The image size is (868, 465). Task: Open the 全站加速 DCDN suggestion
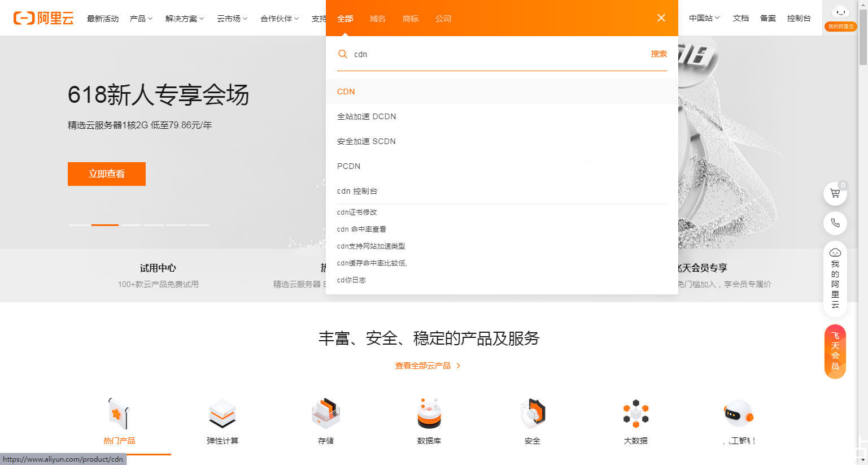click(x=366, y=116)
